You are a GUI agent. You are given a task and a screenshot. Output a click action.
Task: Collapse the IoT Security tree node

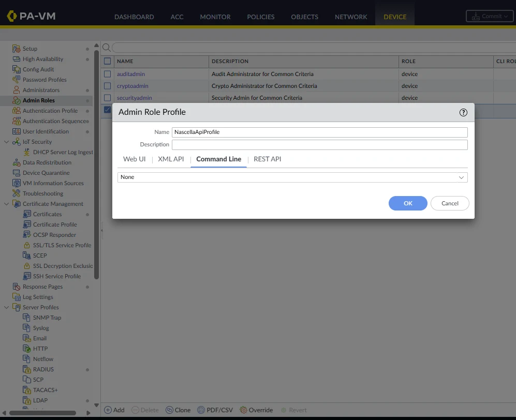pyautogui.click(x=6, y=142)
